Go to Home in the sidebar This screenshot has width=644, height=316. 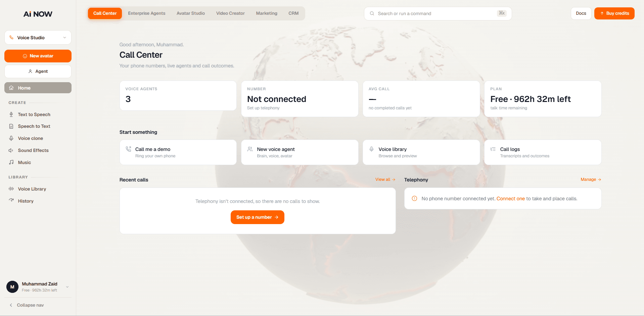click(38, 88)
